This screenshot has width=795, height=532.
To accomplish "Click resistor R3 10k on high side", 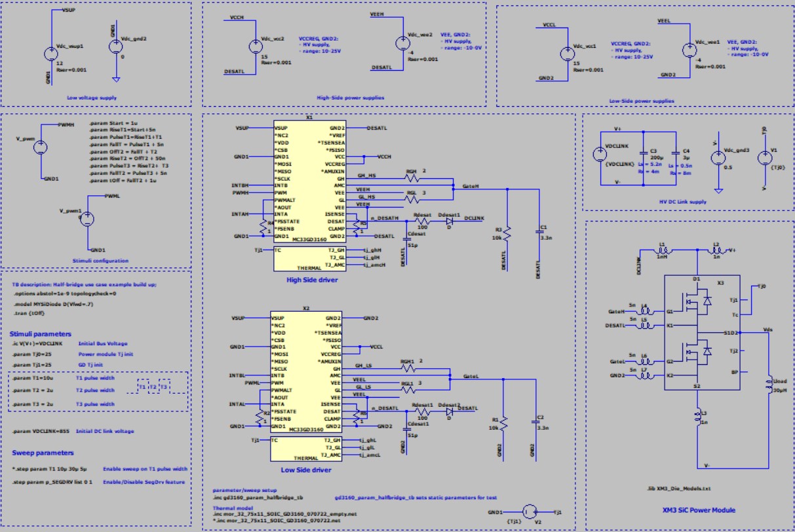I will pyautogui.click(x=506, y=233).
